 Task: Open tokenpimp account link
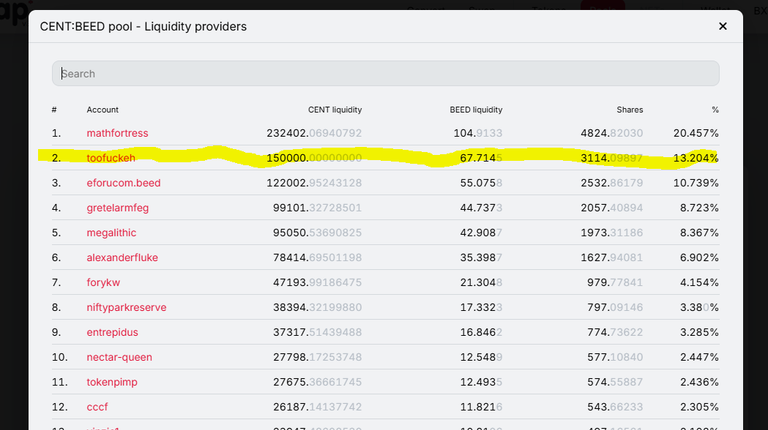(x=112, y=382)
